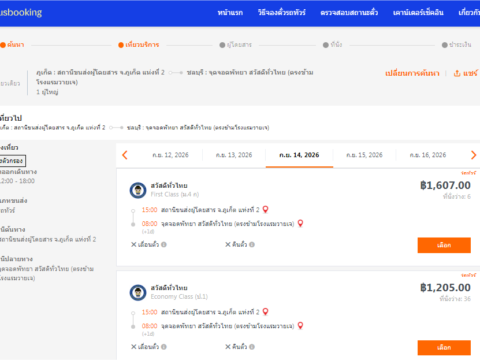Open วิธีจองตั๋วรถทัวร์ navigation item
Viewport: 480px width, 360px height.
click(x=281, y=13)
